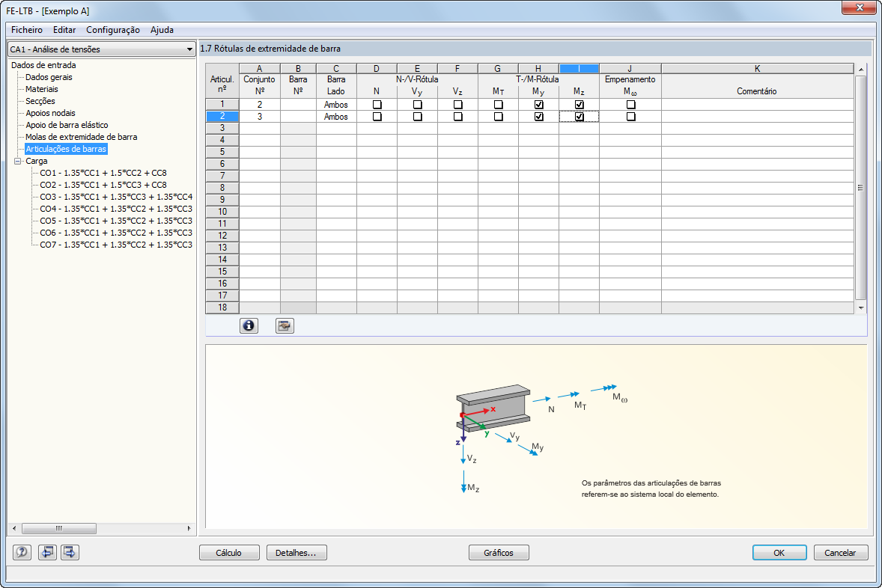Click the tree horizontal scrollbar thumb

(59, 528)
